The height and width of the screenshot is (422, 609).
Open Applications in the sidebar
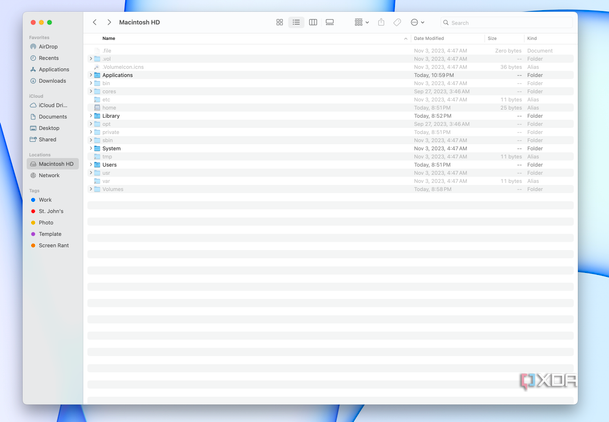coord(53,69)
